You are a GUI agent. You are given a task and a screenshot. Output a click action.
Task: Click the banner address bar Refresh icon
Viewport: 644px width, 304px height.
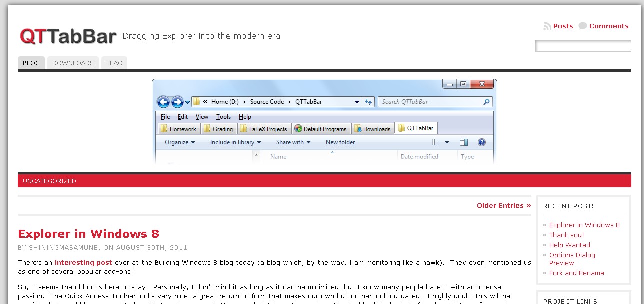pos(368,102)
